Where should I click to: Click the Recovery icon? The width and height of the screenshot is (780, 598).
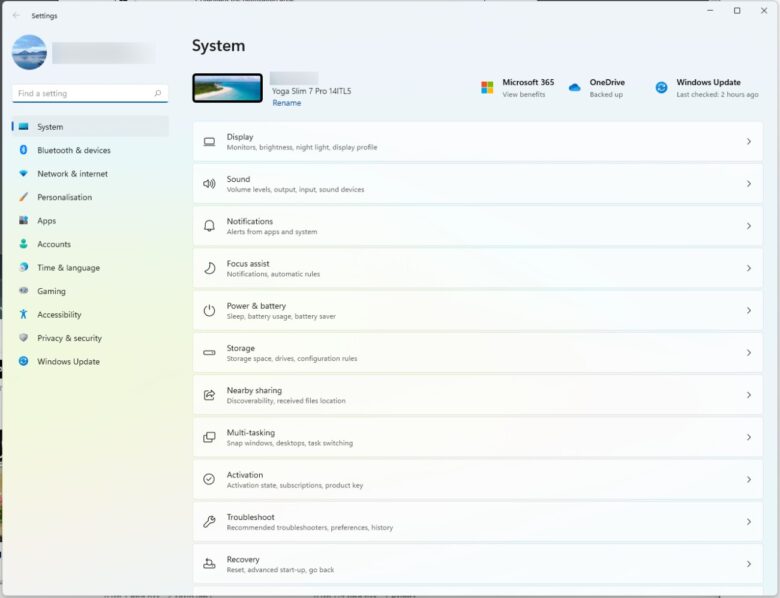pyautogui.click(x=209, y=564)
